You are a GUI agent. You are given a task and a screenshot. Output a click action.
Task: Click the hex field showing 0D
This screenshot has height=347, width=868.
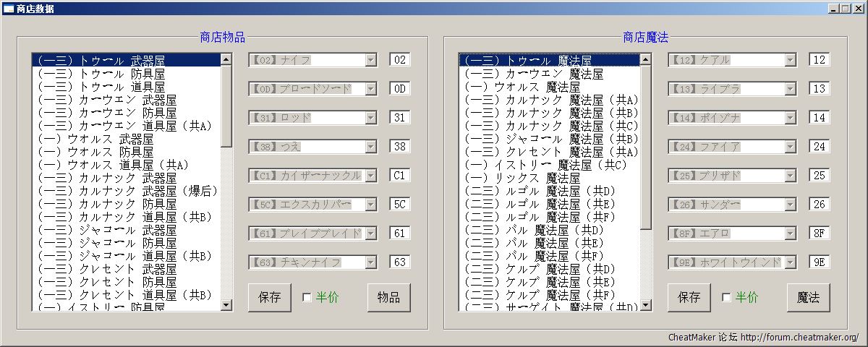tap(399, 89)
